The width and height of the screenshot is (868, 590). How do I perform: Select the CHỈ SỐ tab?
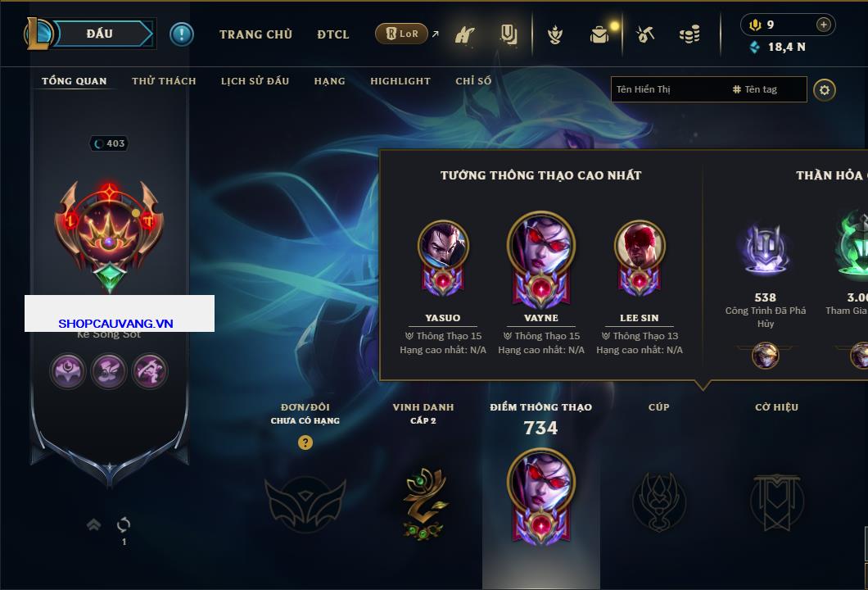tap(473, 81)
